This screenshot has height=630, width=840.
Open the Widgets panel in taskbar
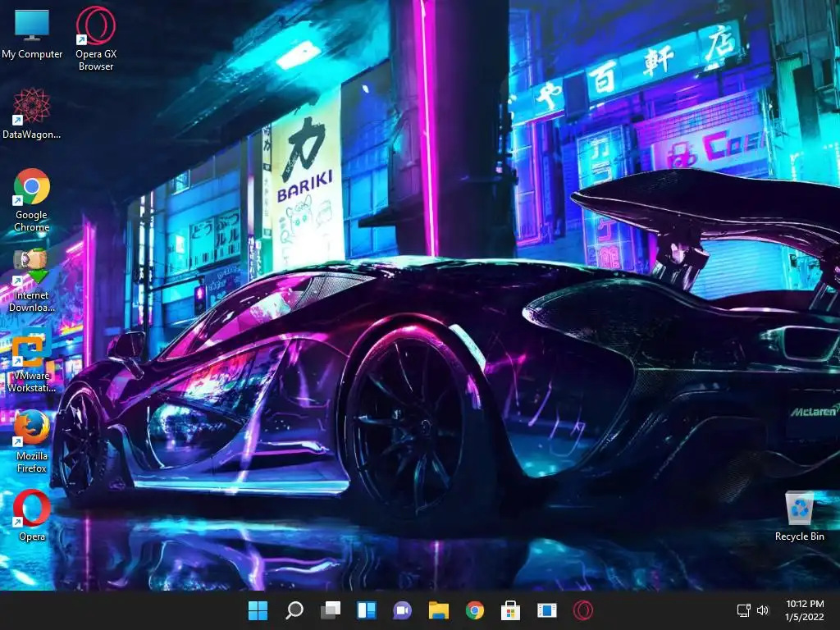(367, 610)
